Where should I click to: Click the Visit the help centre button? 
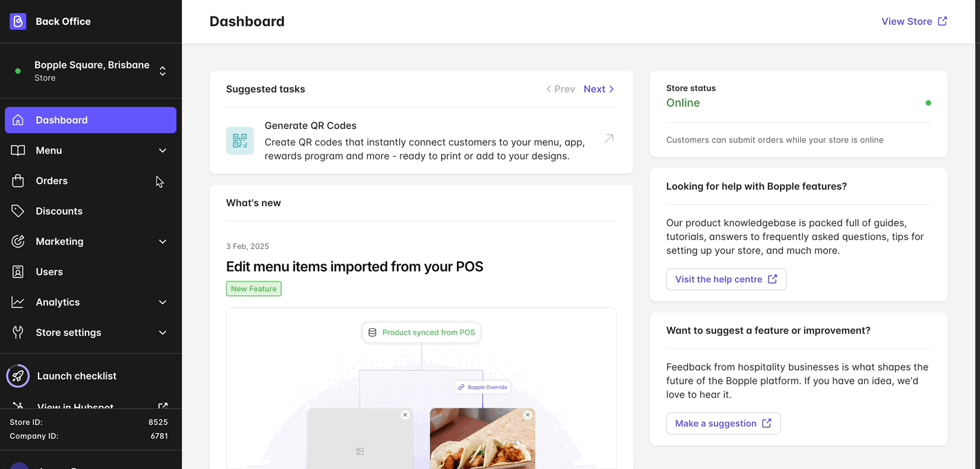coord(726,279)
